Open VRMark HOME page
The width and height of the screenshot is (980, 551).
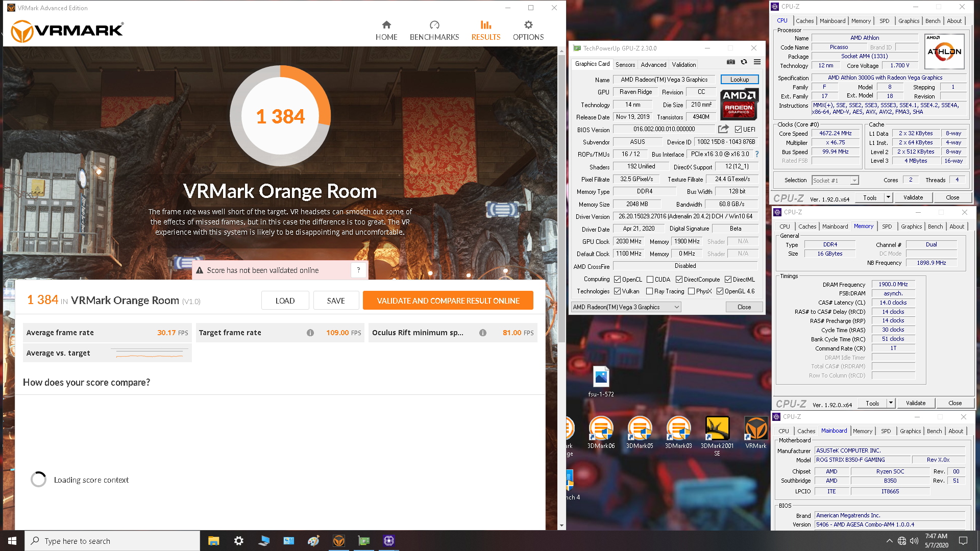coord(386,31)
